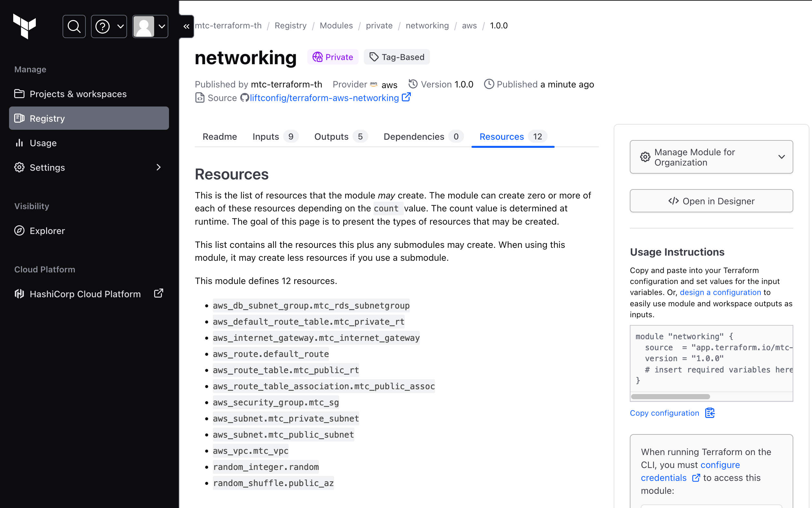812x508 pixels.
Task: Click the networking breadcrumb
Action: [427, 25]
